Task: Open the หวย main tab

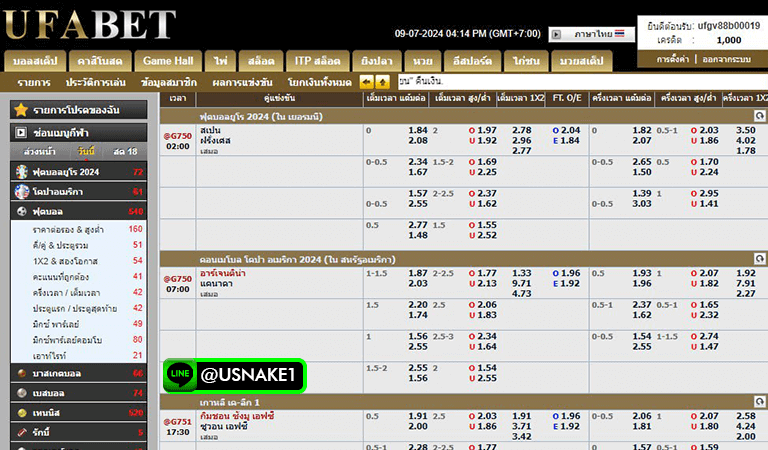Action: pos(423,61)
